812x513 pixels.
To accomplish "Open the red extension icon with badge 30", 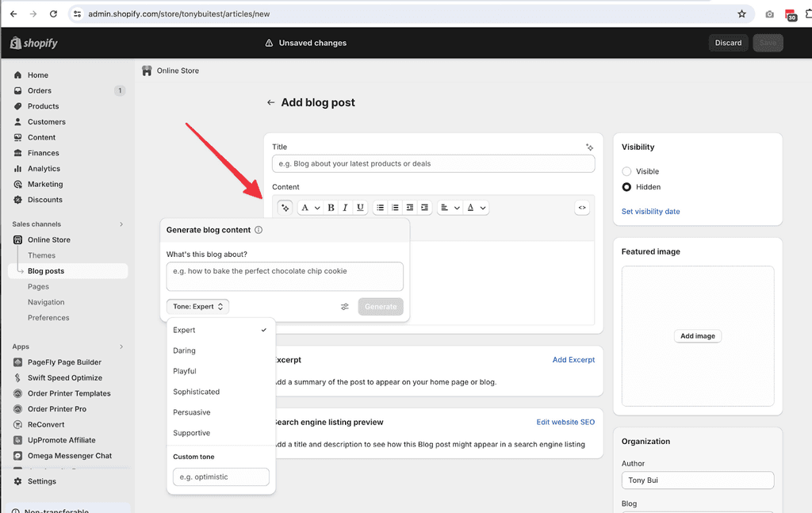I will (x=791, y=14).
